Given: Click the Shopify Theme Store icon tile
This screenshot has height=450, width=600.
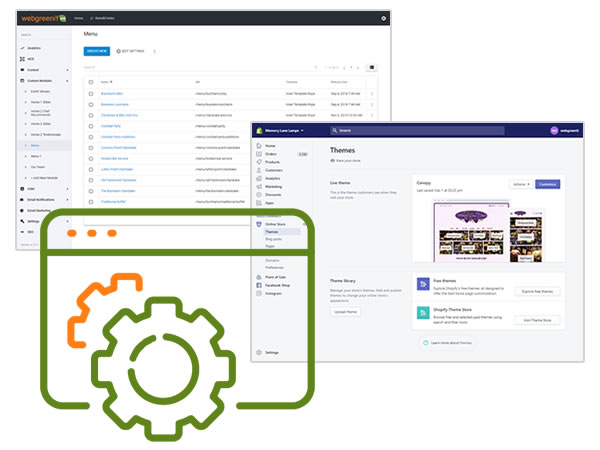Looking at the screenshot, I should coord(423,313).
